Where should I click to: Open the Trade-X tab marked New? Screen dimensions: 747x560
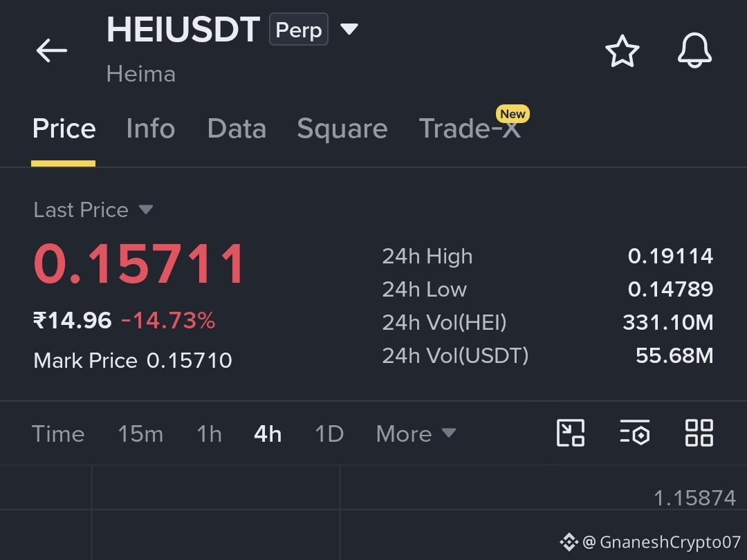click(470, 129)
